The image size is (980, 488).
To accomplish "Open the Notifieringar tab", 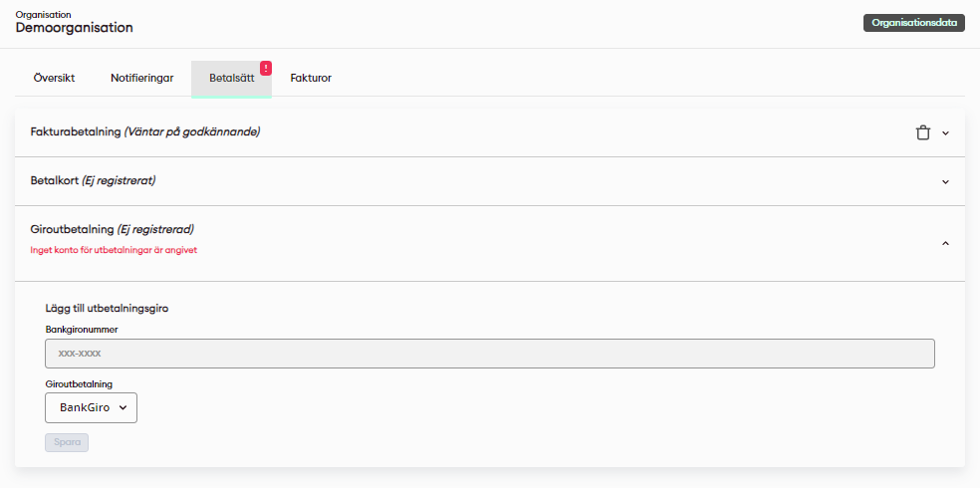I will coord(141,78).
